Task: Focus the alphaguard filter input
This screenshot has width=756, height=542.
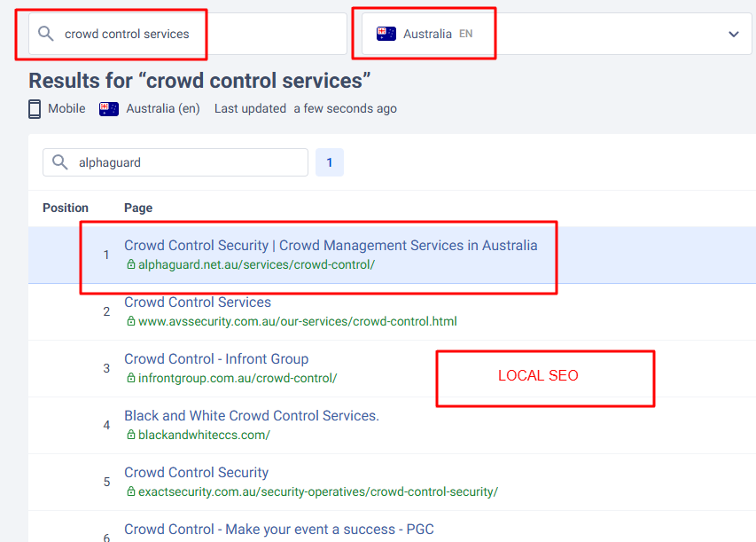Action: (x=175, y=162)
